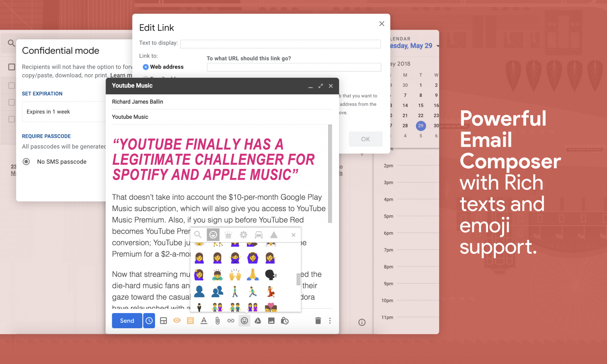
Task: Select the triangle symbols emoji tab
Action: coord(274,235)
